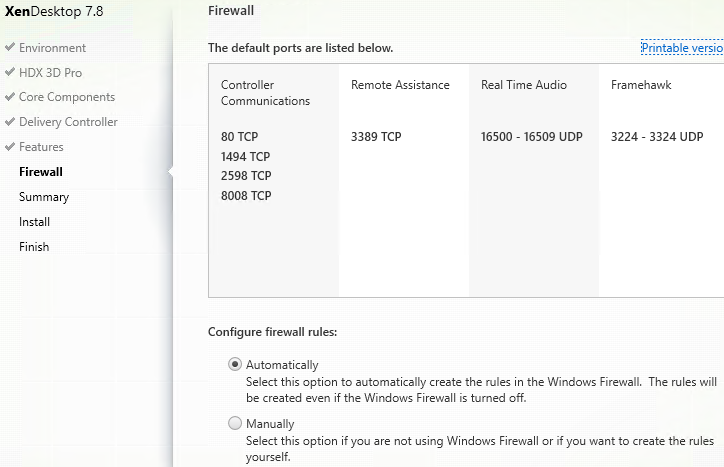Go to the Delivery Controller step

68,122
